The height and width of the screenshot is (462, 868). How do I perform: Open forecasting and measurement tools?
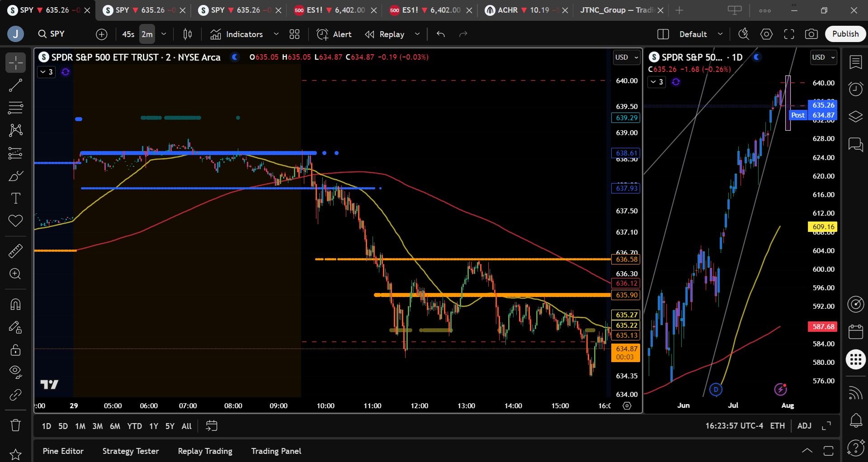tap(15, 153)
